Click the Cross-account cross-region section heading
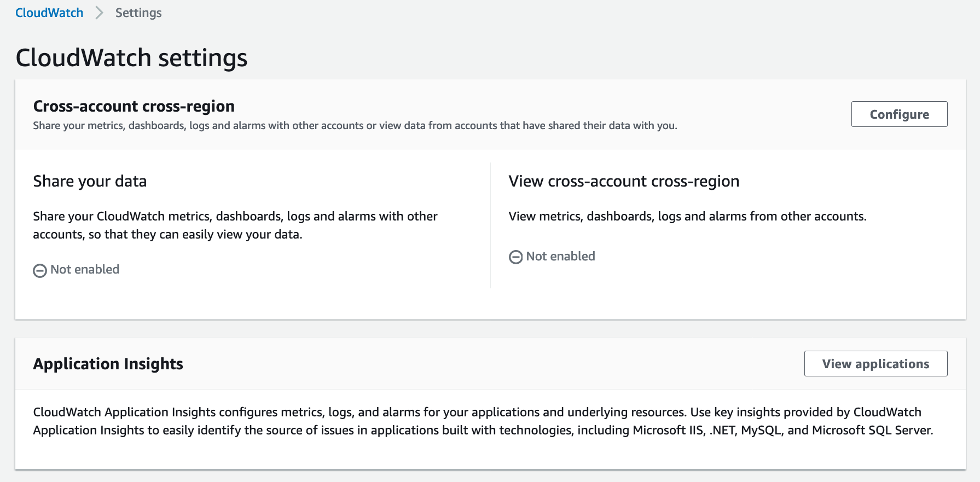The height and width of the screenshot is (482, 980). pyautogui.click(x=134, y=106)
